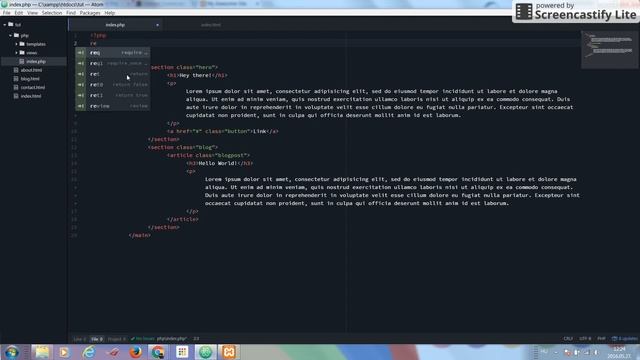Select the Project linter scope in status bar
Viewport: 640px width, 360px height.
tap(117, 339)
